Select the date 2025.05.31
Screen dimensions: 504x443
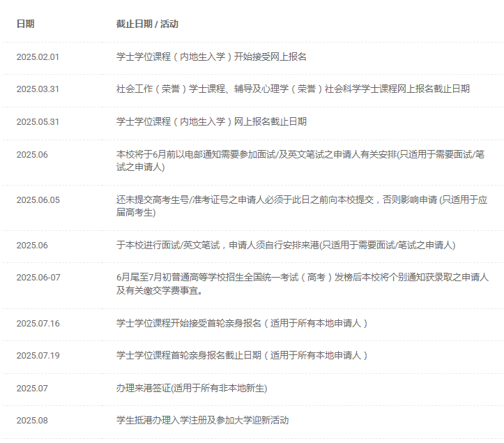[38, 122]
